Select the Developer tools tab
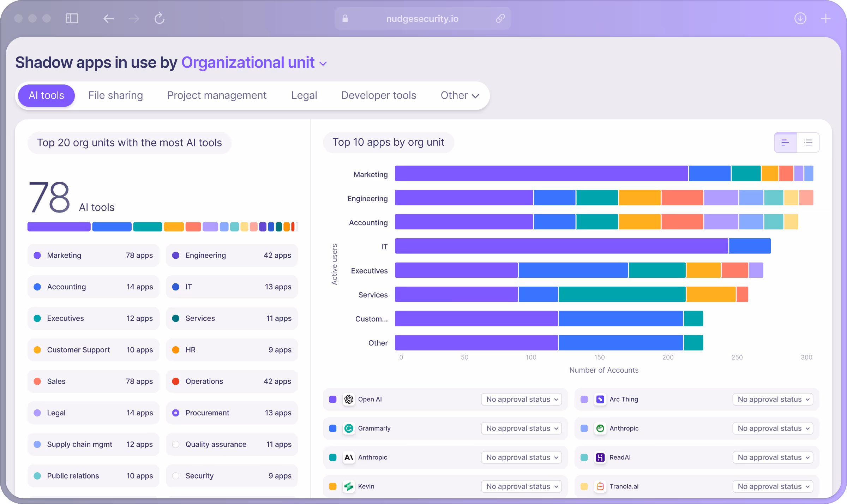The image size is (847, 504). [379, 95]
